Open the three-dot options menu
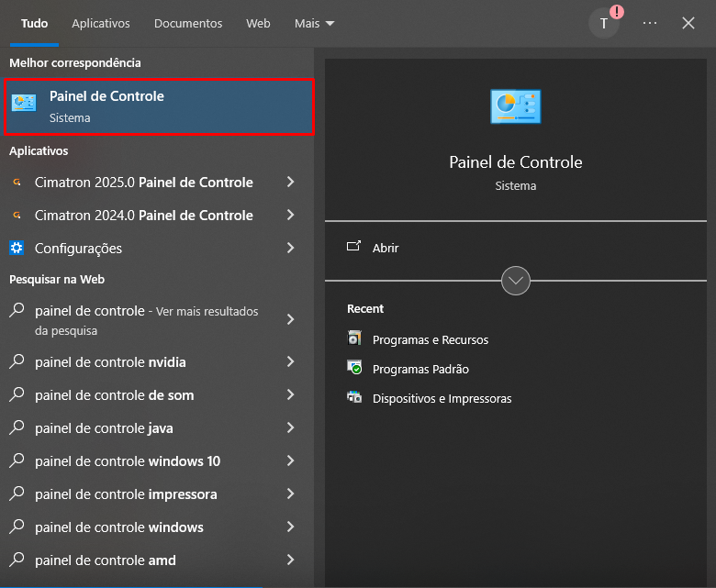Screen dimensions: 716x588 tap(650, 23)
